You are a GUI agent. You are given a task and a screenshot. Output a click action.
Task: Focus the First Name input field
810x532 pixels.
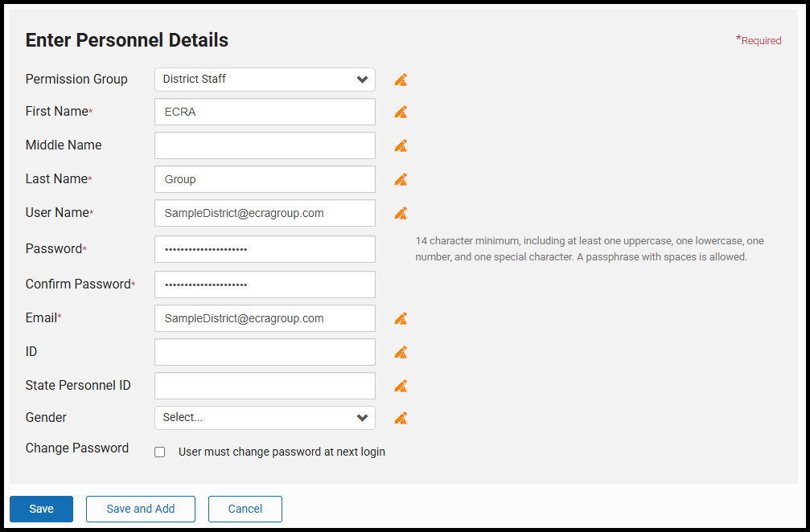pos(265,112)
